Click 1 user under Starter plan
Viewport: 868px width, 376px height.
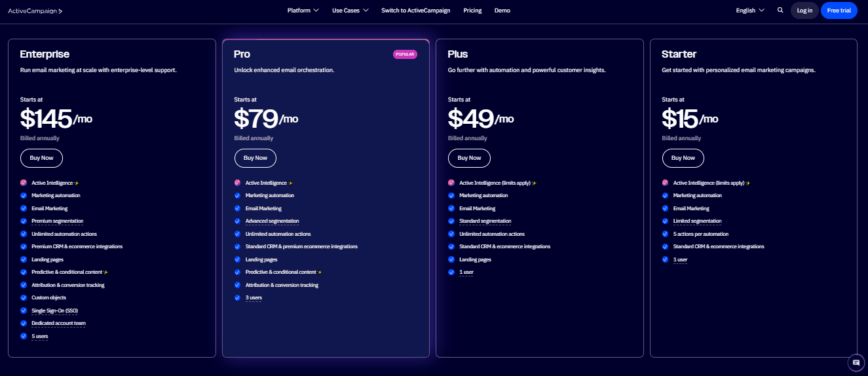680,259
